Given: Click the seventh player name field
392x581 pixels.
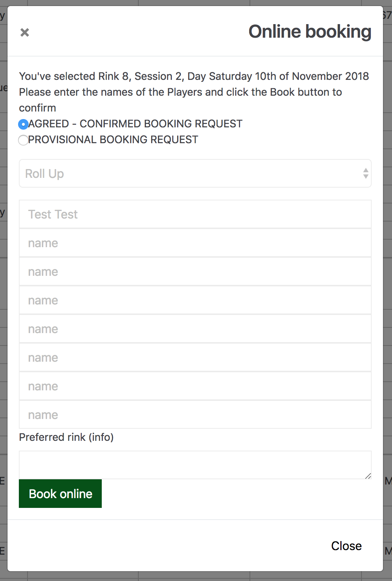Looking at the screenshot, I should point(195,386).
